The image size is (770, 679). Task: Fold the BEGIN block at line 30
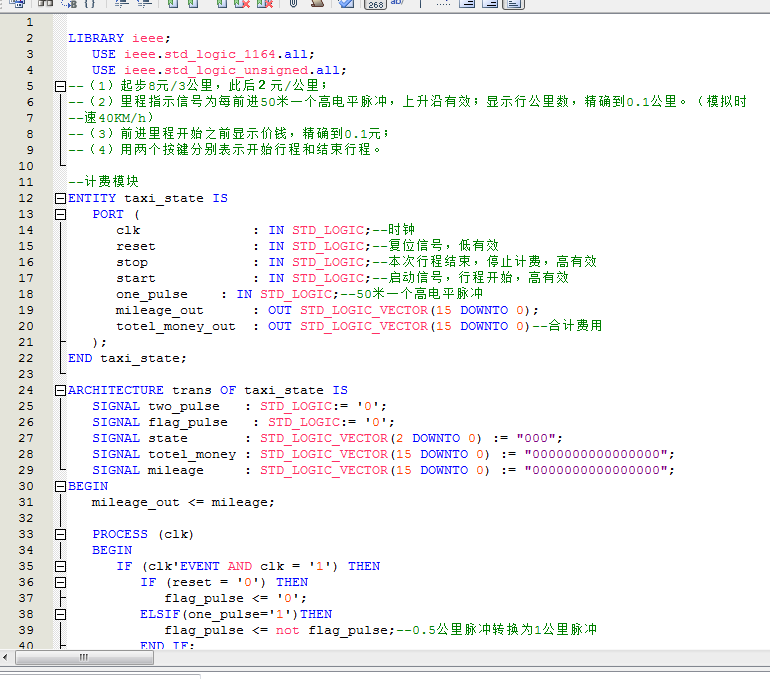pyautogui.click(x=60, y=487)
